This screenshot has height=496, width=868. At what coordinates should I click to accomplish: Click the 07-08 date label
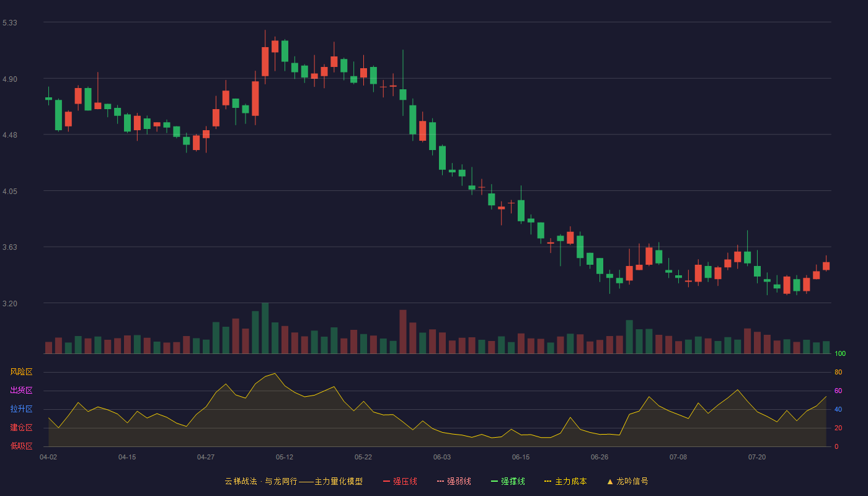coord(678,457)
